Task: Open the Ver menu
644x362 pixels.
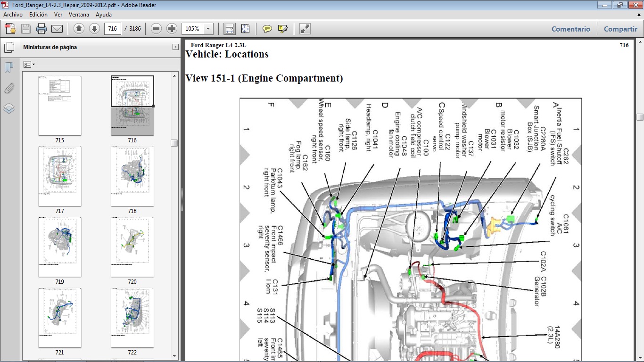Action: (x=58, y=15)
